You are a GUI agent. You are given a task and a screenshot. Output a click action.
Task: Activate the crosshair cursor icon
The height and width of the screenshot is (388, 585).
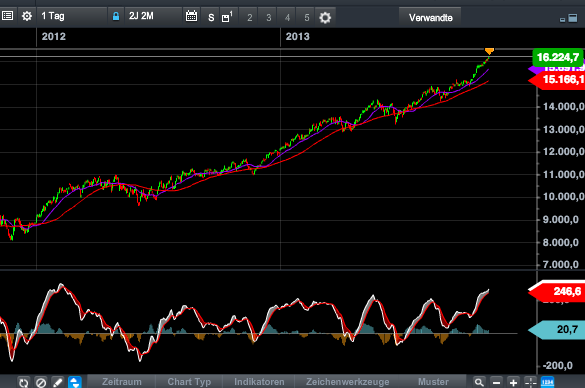530,382
